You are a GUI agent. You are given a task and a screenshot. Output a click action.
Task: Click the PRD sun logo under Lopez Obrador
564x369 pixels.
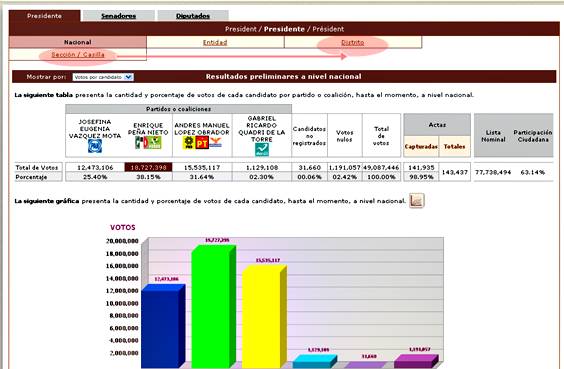[188, 143]
